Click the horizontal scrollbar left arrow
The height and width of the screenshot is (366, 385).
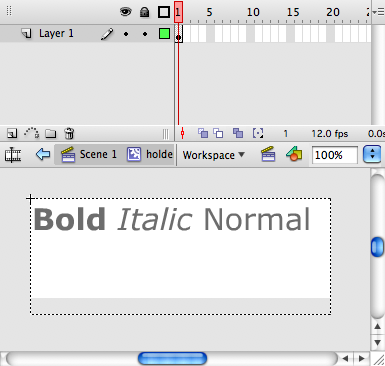[345, 359]
